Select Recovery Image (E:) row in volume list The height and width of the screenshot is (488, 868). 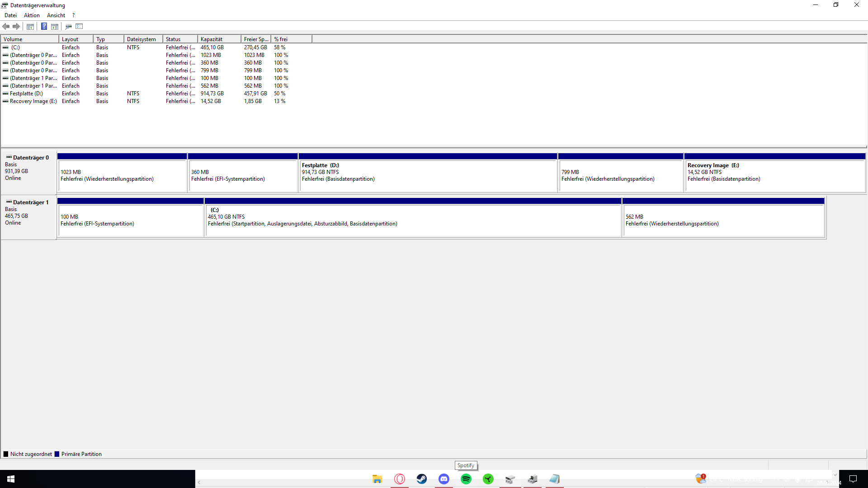pyautogui.click(x=33, y=101)
